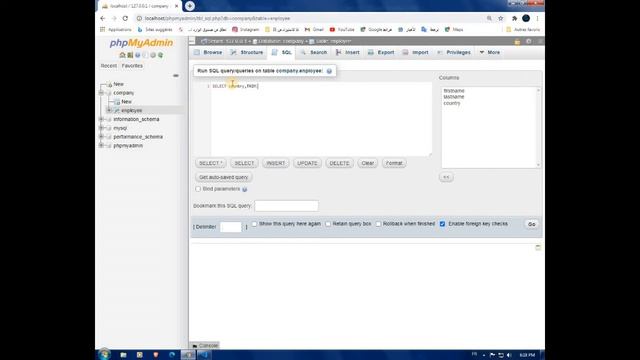
Task: Open new browser tab plus button
Action: [190, 6]
